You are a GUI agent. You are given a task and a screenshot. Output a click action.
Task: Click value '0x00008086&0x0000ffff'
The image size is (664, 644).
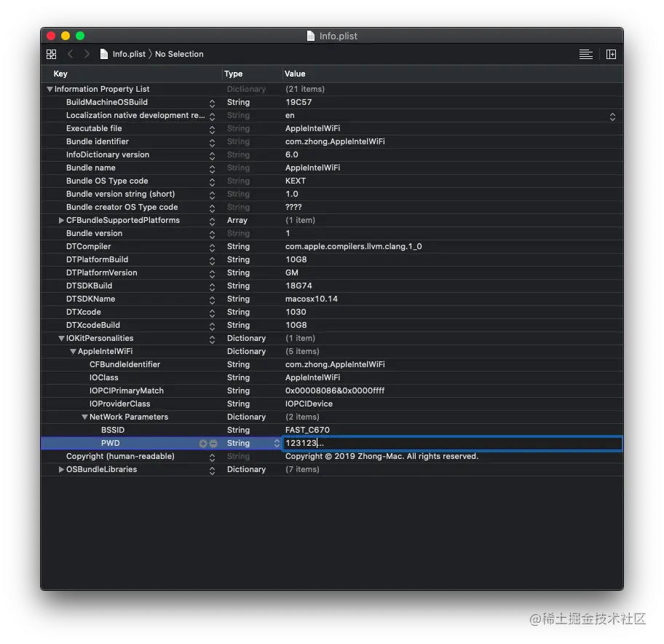coord(334,390)
